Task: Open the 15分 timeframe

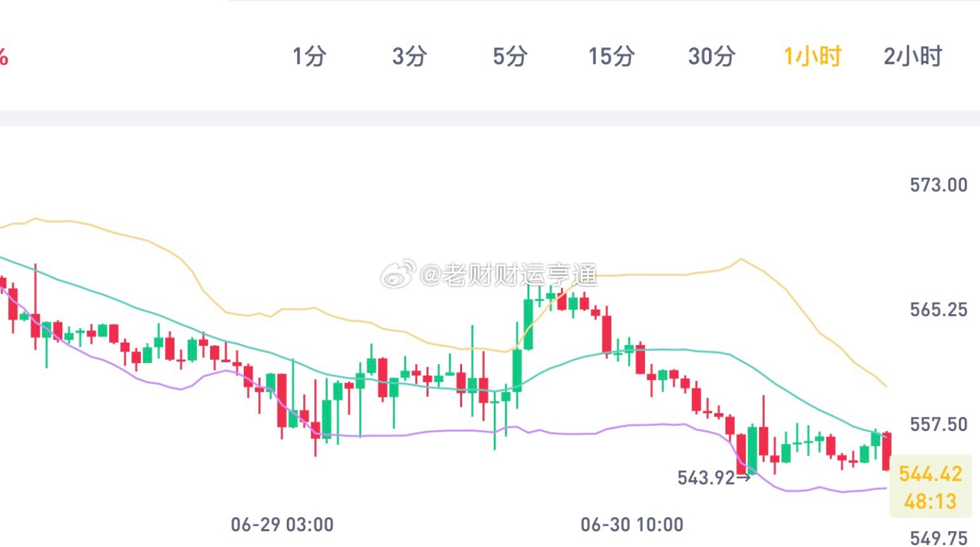Action: [611, 56]
